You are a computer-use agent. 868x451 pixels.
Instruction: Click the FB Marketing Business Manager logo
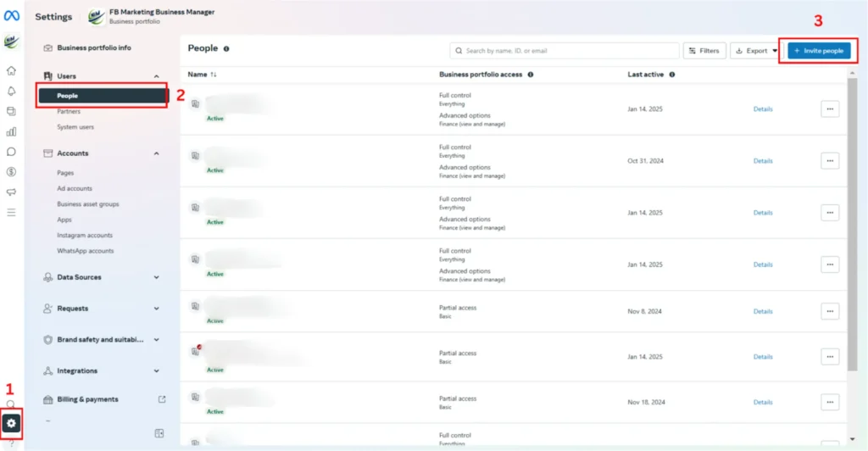pyautogui.click(x=97, y=17)
